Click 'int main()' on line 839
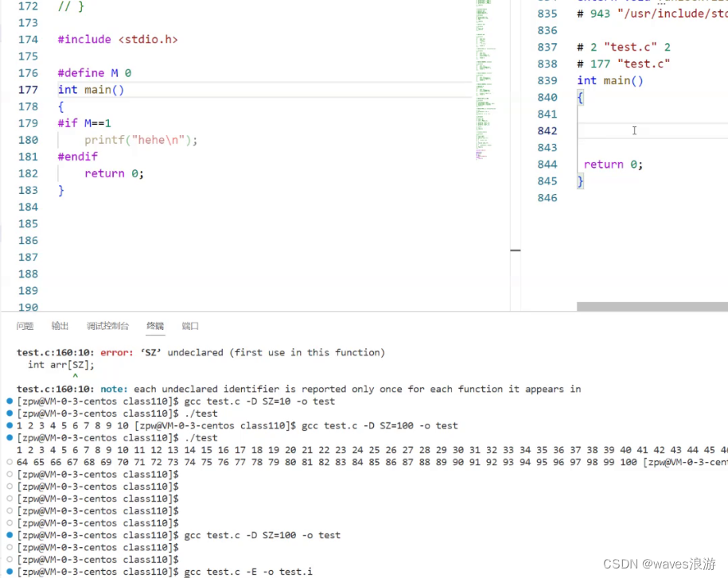 coord(610,81)
